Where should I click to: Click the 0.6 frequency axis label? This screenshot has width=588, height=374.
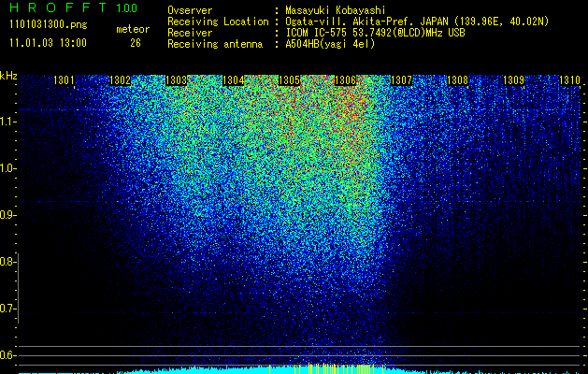click(7, 355)
